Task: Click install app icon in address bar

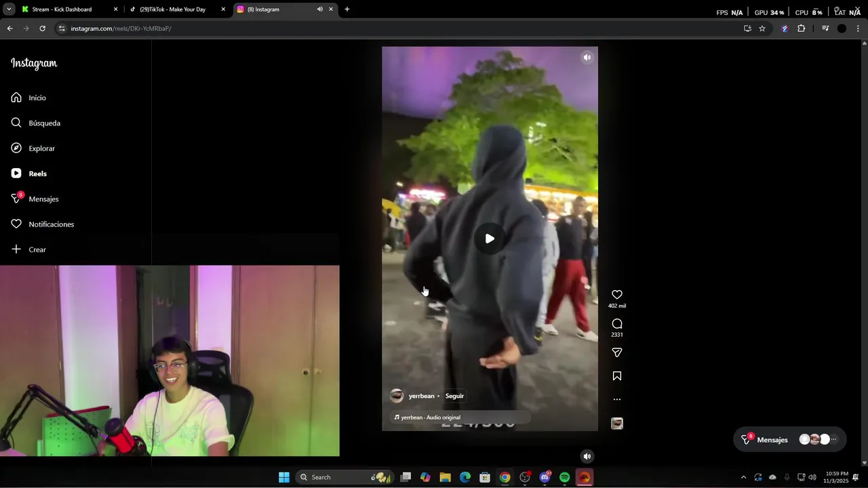Action: (747, 28)
